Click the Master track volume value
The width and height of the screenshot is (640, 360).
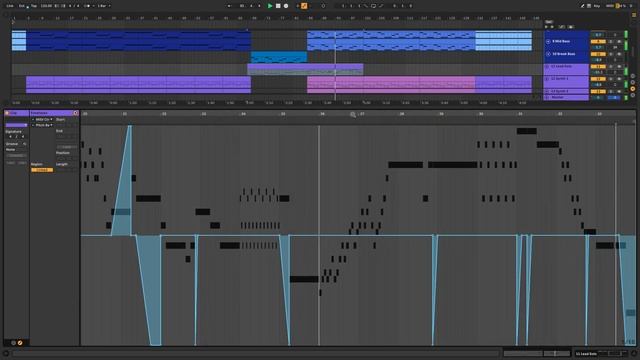pyautogui.click(x=598, y=98)
